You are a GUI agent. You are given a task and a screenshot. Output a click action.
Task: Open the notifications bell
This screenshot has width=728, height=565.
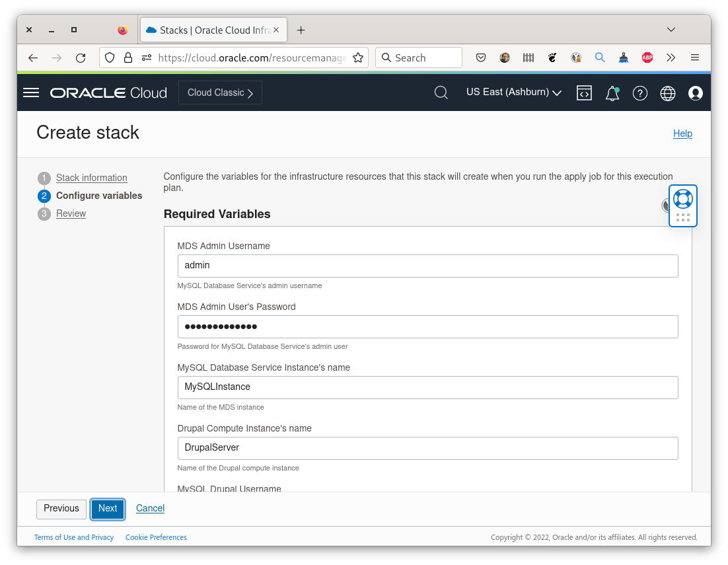point(612,93)
